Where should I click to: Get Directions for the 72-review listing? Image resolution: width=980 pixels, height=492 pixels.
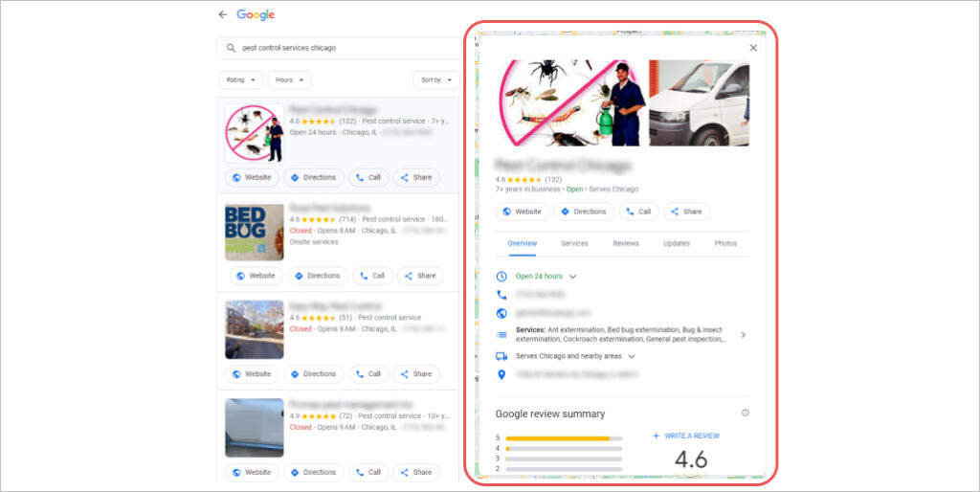(314, 472)
